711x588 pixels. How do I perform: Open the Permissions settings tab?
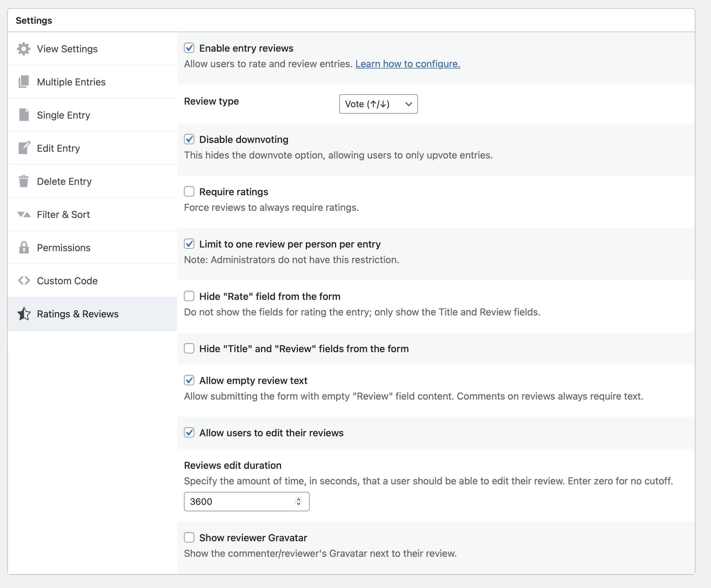click(64, 248)
